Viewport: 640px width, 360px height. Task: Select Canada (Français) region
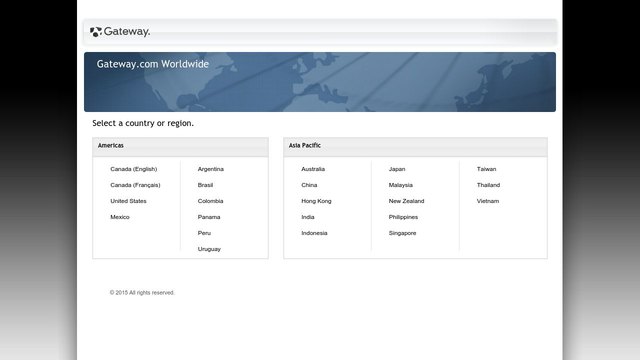(x=135, y=185)
